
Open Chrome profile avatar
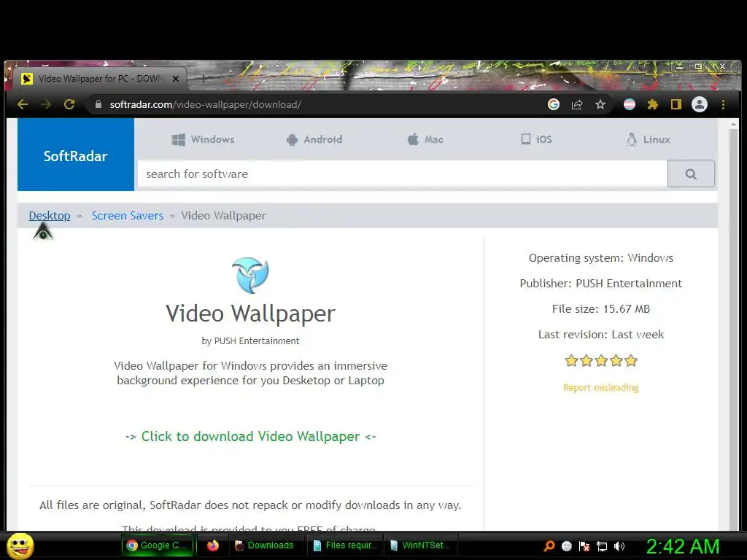click(x=700, y=104)
